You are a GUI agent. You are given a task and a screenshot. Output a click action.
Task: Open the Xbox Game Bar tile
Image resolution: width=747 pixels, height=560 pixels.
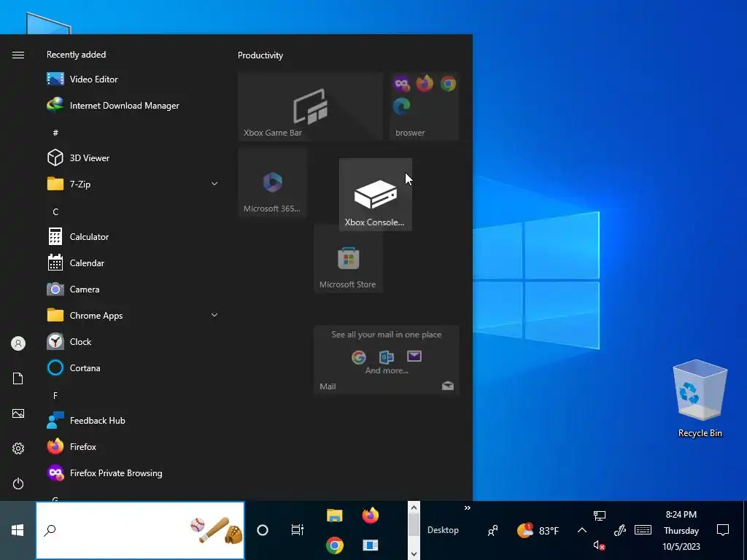pos(310,106)
